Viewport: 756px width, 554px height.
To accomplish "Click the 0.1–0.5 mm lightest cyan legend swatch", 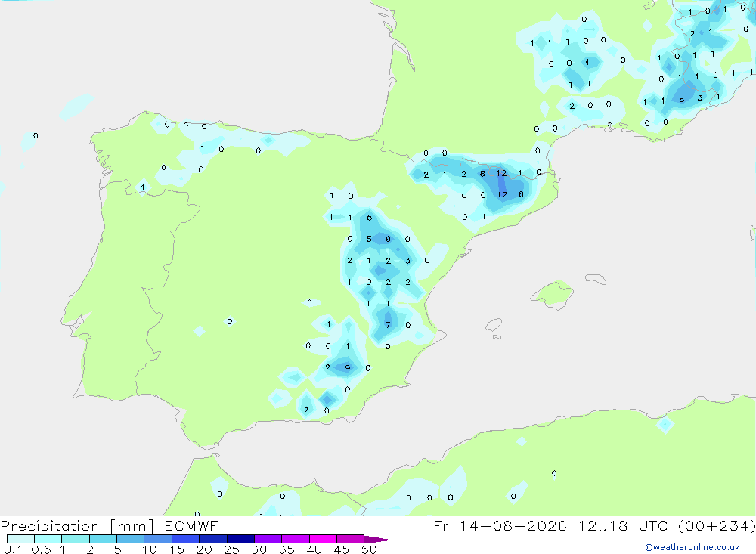I will click(20, 539).
